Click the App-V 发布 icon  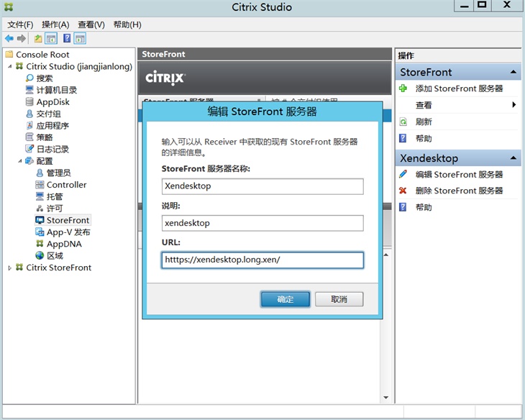[x=40, y=232]
